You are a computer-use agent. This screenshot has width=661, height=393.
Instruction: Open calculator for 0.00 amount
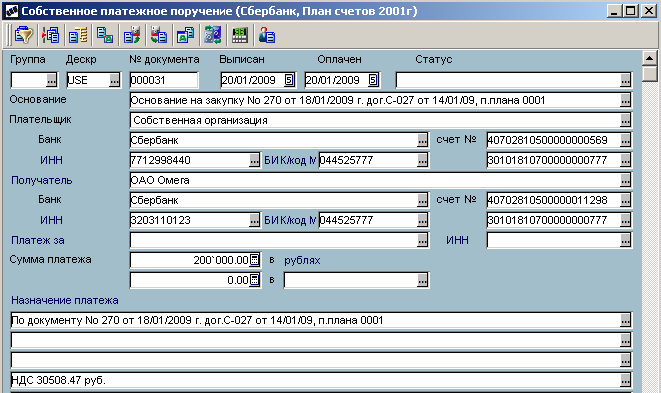coord(255,280)
